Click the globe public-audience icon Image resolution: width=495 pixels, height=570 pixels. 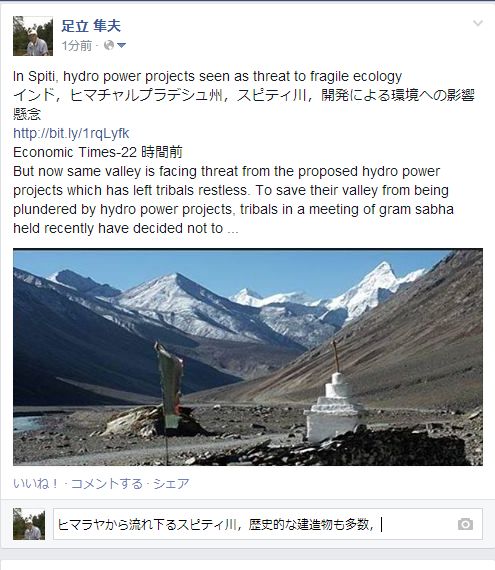click(109, 45)
